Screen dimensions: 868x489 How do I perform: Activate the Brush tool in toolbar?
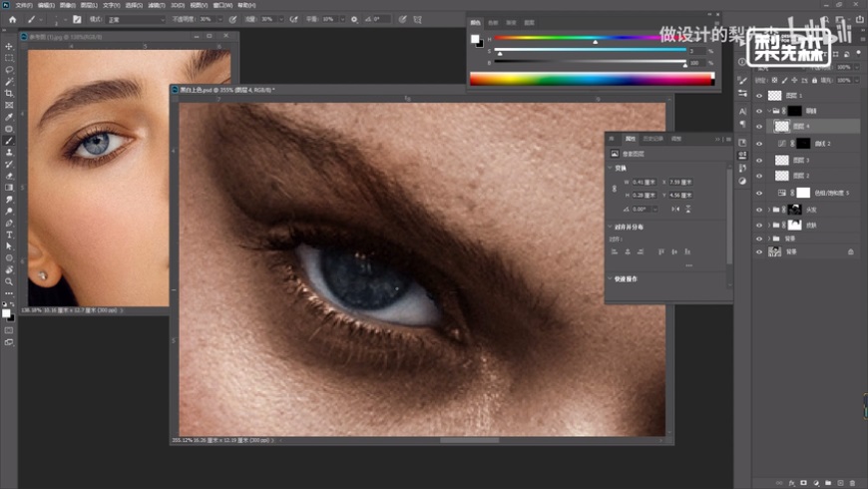9,140
